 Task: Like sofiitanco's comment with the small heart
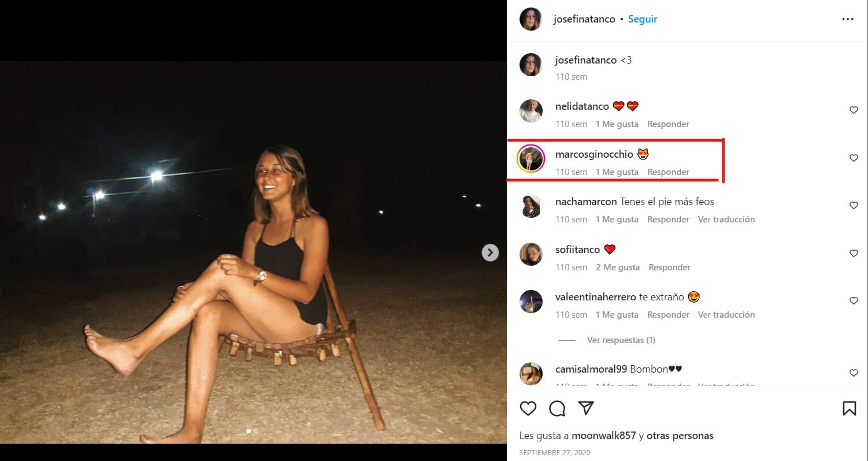854,253
